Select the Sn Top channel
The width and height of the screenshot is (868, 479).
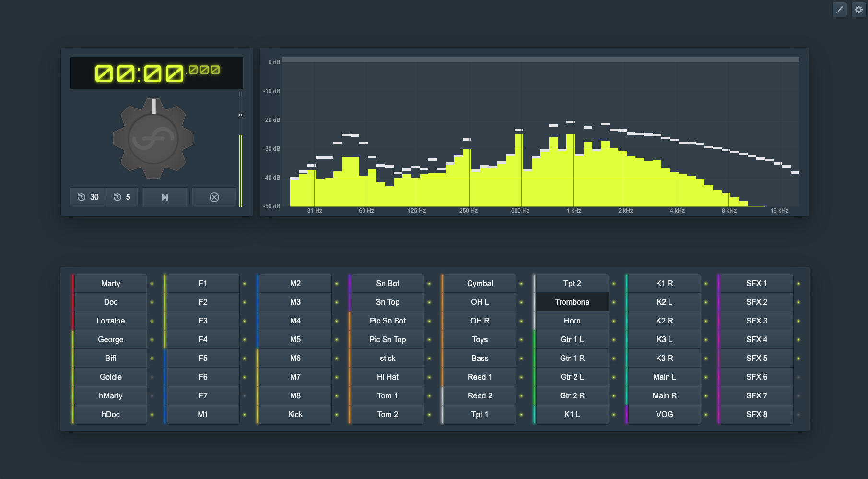click(387, 302)
